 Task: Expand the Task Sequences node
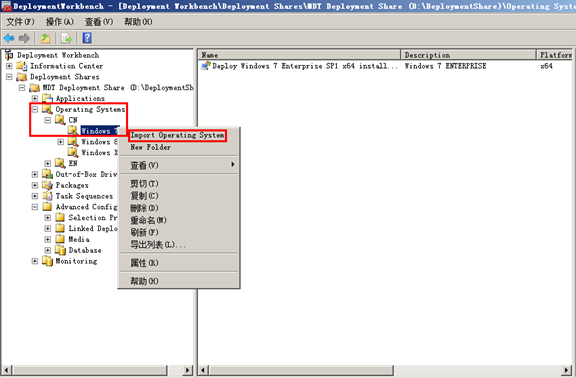(35, 196)
